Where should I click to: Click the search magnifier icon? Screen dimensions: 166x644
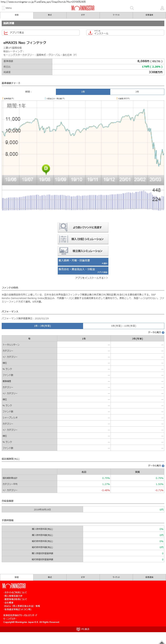tap(132, 8)
